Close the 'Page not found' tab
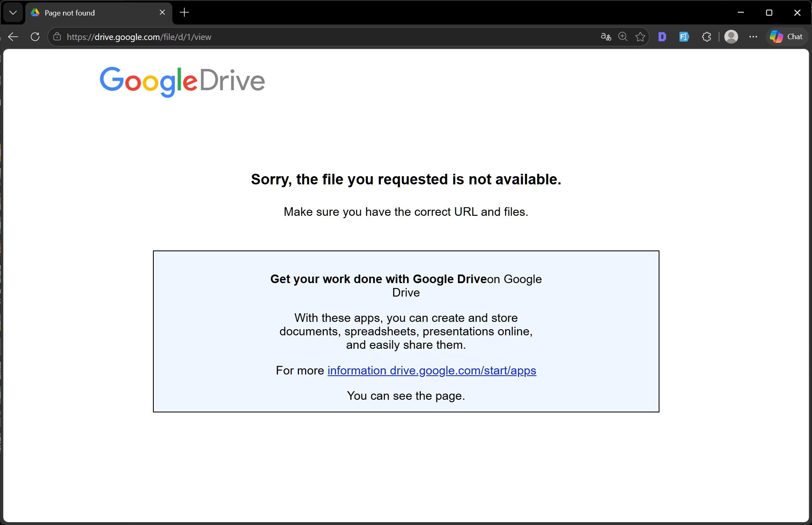The height and width of the screenshot is (525, 812). click(x=162, y=13)
